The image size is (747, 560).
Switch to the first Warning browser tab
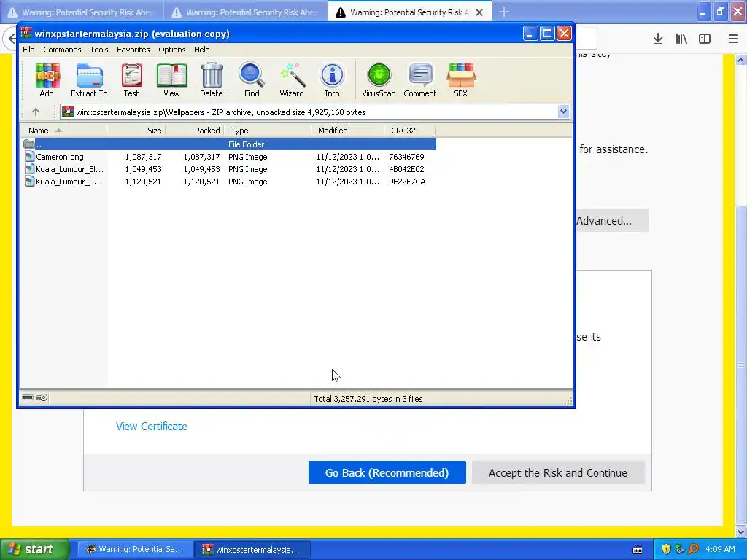82,12
